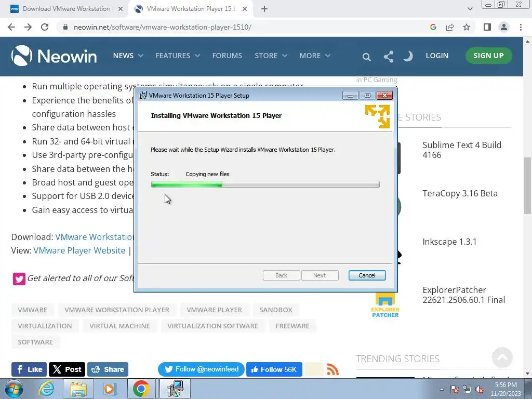Click the Facebook Like button

pyautogui.click(x=29, y=369)
